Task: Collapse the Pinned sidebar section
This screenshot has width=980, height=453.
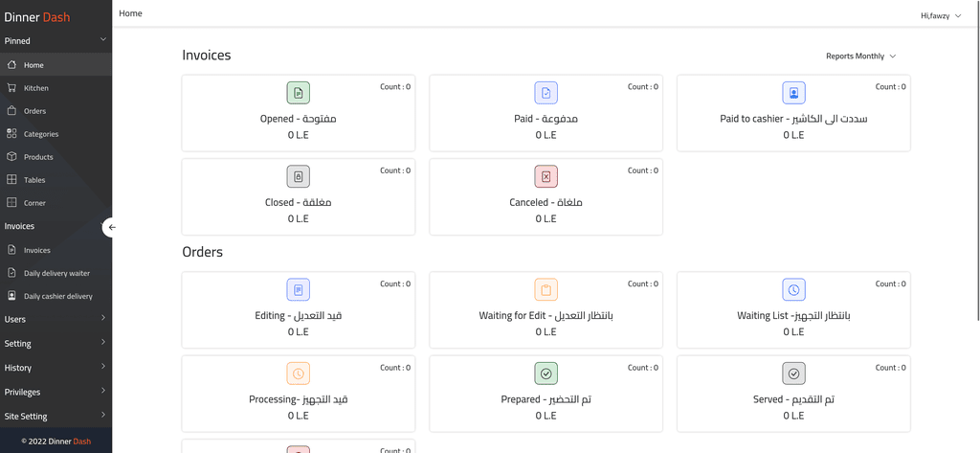Action: pyautogui.click(x=103, y=40)
